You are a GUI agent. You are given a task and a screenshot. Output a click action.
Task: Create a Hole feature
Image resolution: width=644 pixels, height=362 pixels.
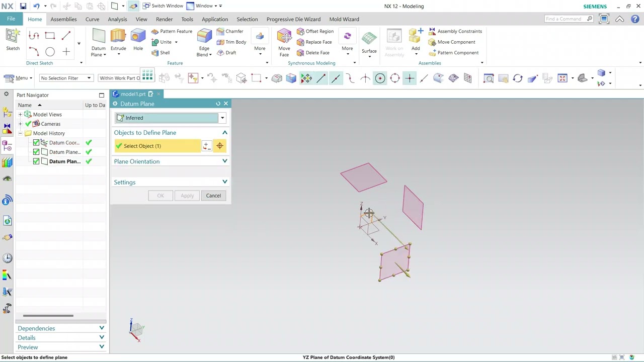tap(138, 40)
